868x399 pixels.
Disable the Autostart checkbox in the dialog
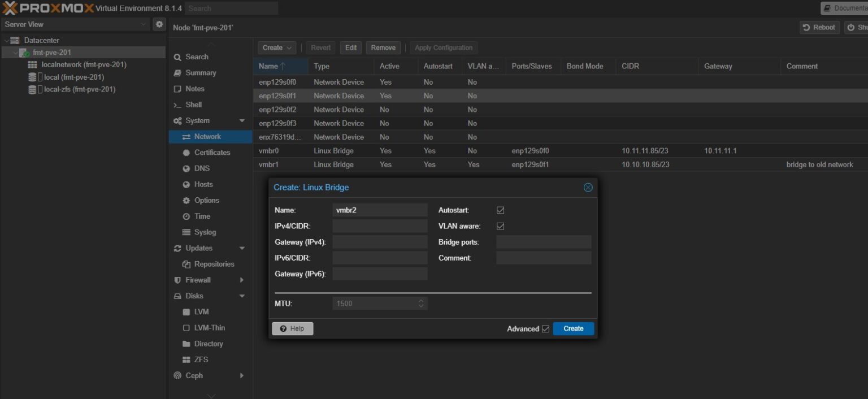tap(500, 210)
